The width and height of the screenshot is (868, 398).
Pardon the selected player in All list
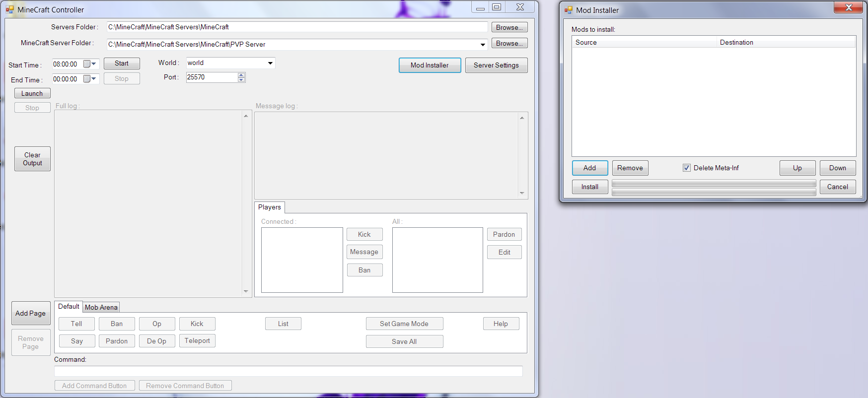pos(504,234)
